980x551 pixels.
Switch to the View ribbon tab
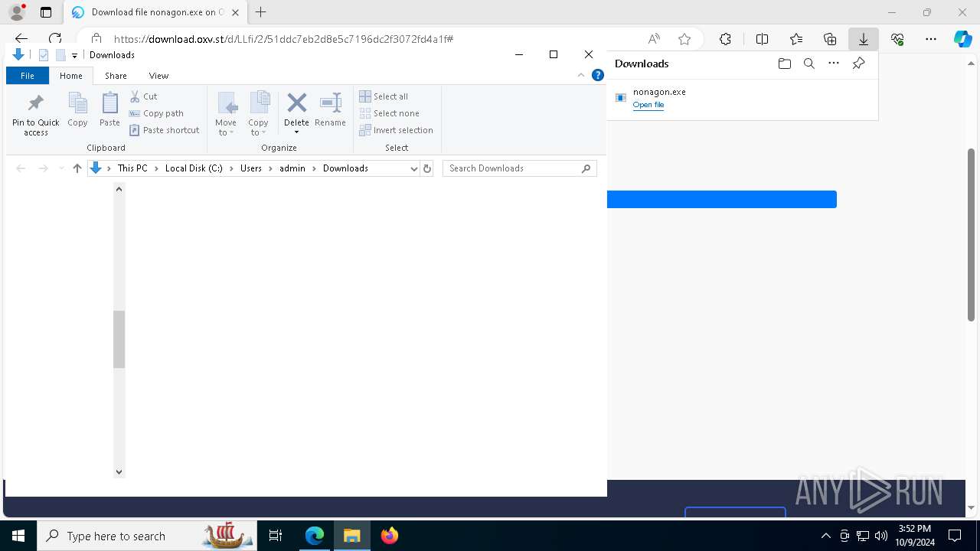pos(158,76)
